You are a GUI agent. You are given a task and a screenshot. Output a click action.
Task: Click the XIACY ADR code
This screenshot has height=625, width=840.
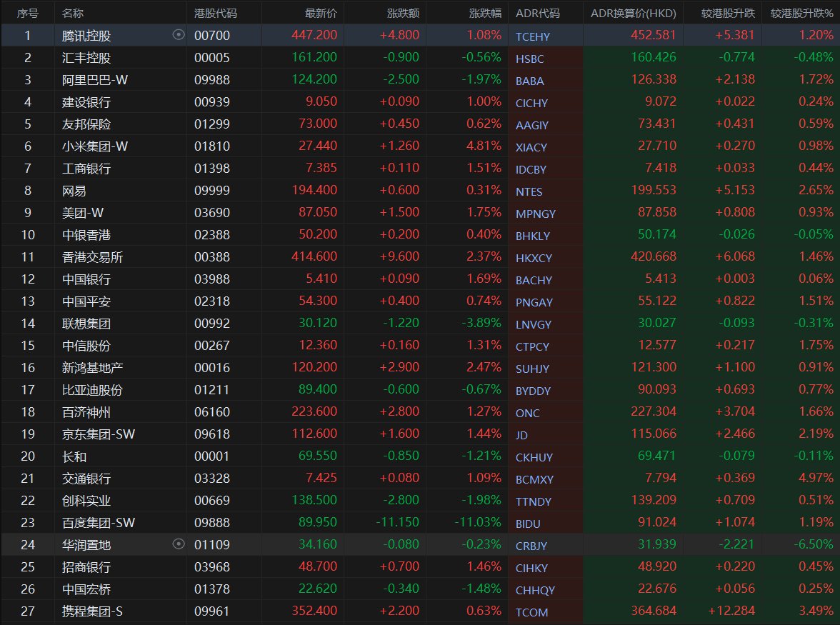(x=531, y=148)
